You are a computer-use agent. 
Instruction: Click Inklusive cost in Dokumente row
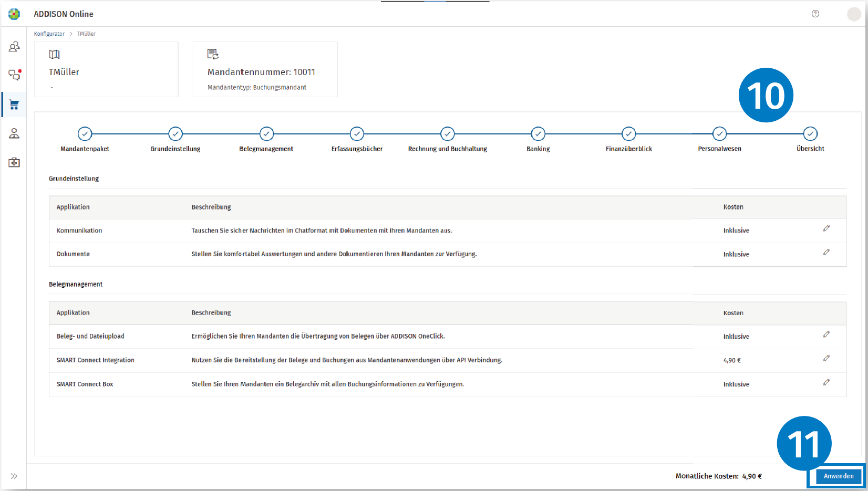(736, 254)
